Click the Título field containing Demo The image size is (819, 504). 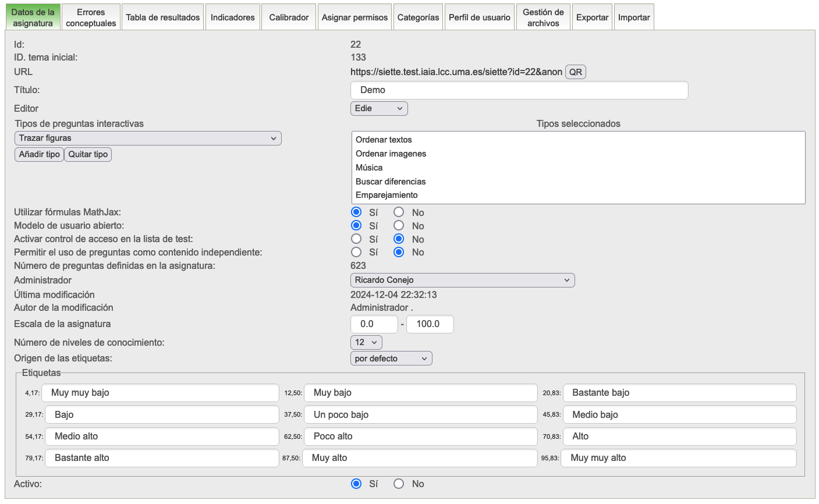pos(519,90)
